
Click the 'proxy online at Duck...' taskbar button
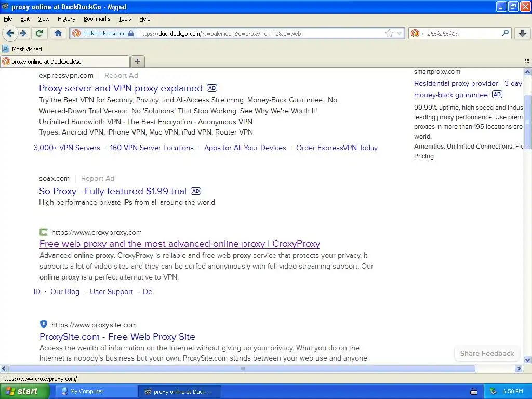point(180,392)
